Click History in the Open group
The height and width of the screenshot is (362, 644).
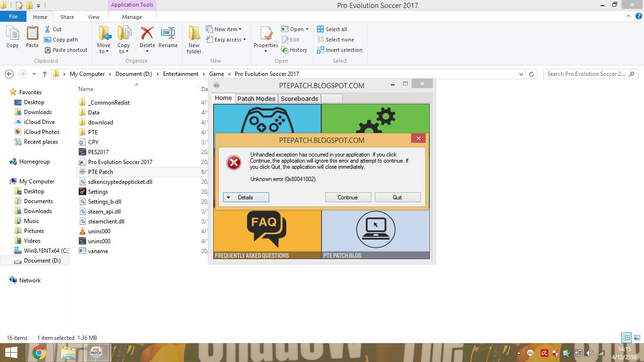294,50
